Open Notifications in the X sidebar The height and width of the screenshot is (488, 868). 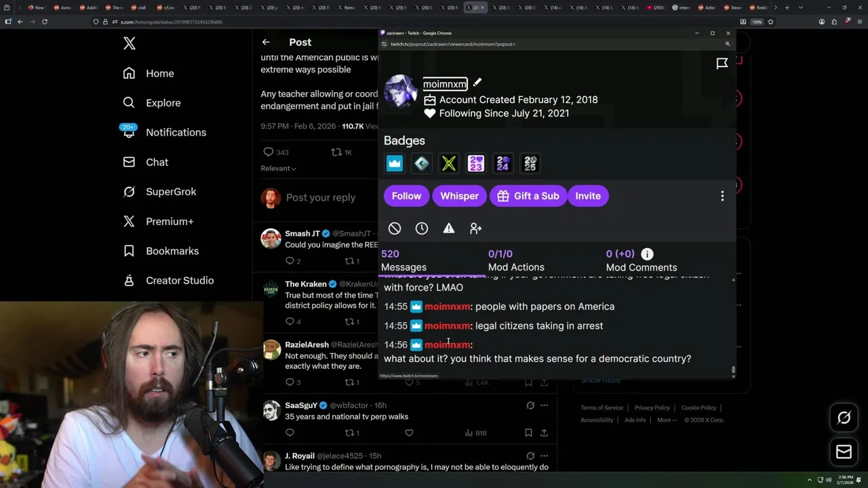163,132
